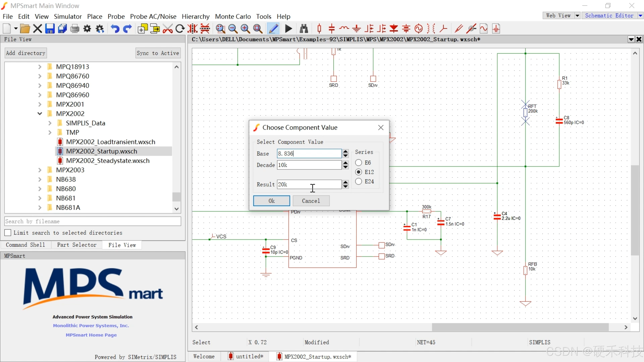644x362 pixels.
Task: Click the Decade value up stepper
Action: (x=345, y=163)
